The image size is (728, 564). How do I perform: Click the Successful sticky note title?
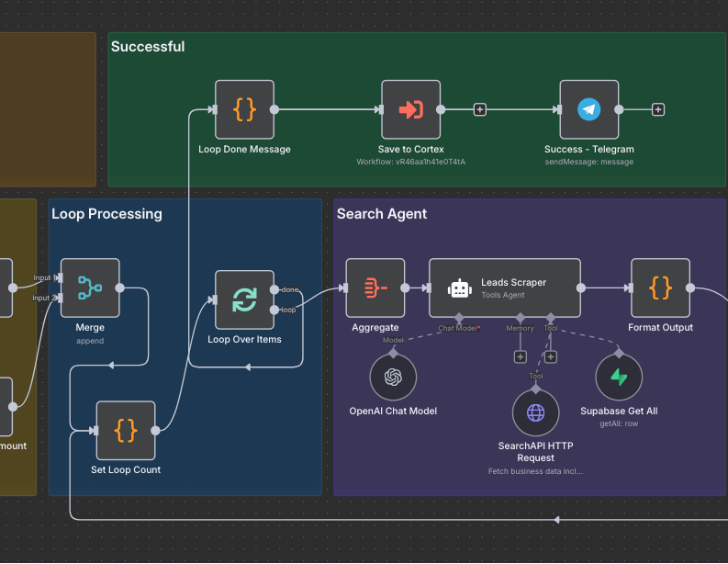coord(148,47)
